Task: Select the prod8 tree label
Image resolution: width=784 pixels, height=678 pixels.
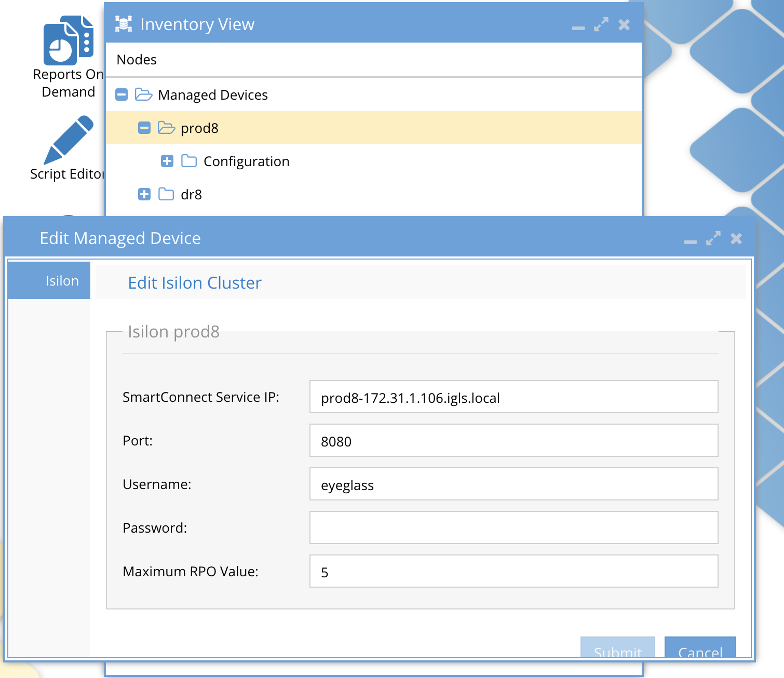Action: click(x=199, y=128)
